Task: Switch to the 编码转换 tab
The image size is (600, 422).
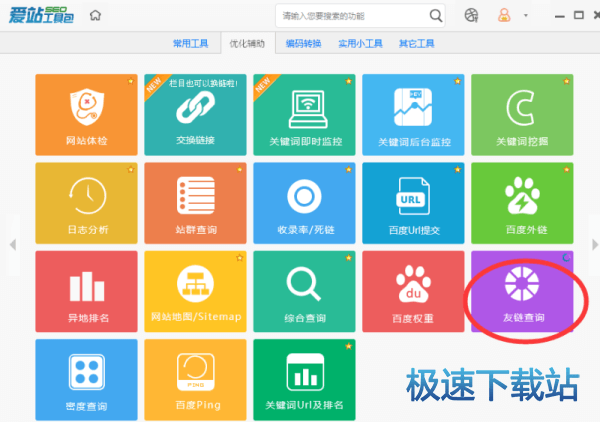Action: tap(303, 44)
